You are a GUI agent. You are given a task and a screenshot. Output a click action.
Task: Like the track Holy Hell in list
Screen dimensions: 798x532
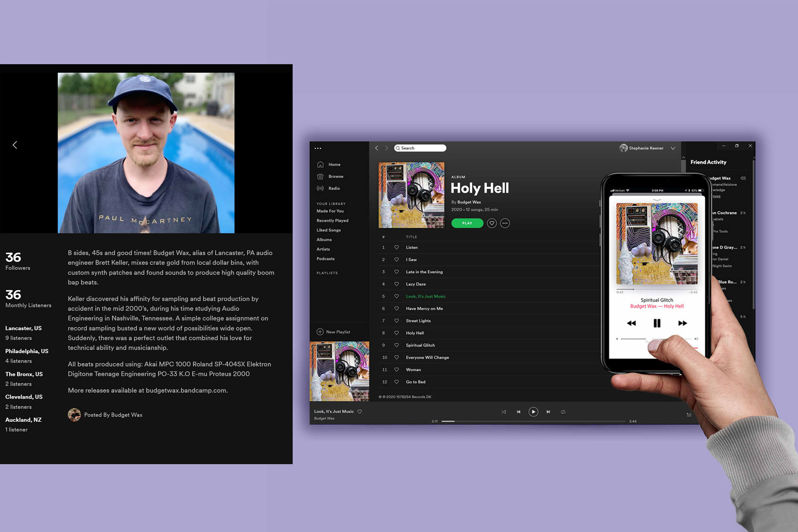[396, 333]
